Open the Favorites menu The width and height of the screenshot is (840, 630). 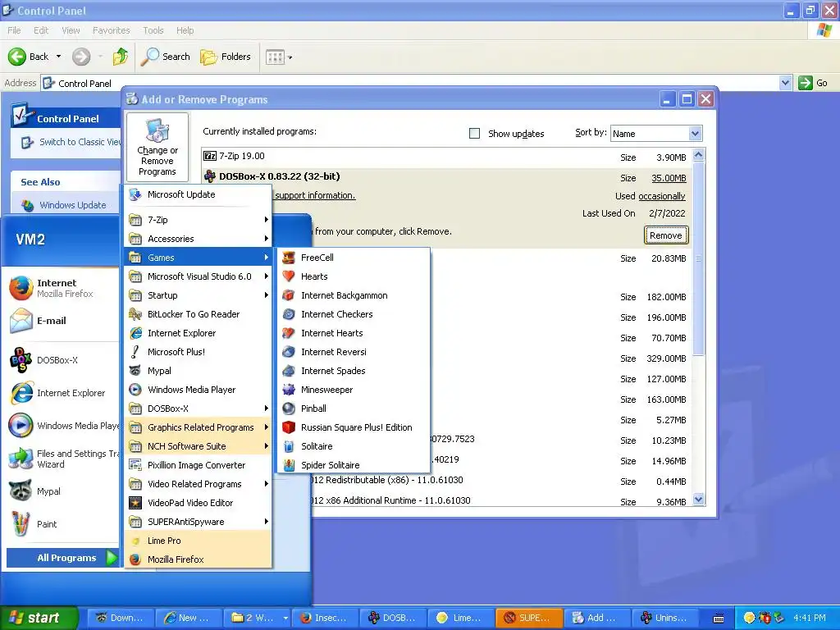pyautogui.click(x=111, y=30)
